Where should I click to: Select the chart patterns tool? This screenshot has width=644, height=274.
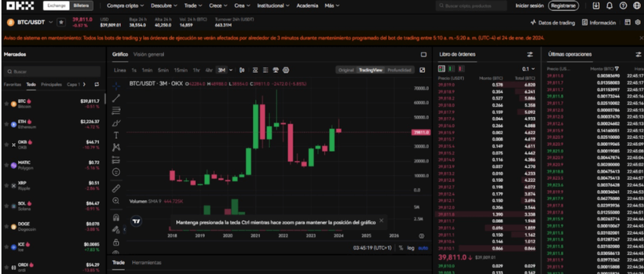coord(116,147)
